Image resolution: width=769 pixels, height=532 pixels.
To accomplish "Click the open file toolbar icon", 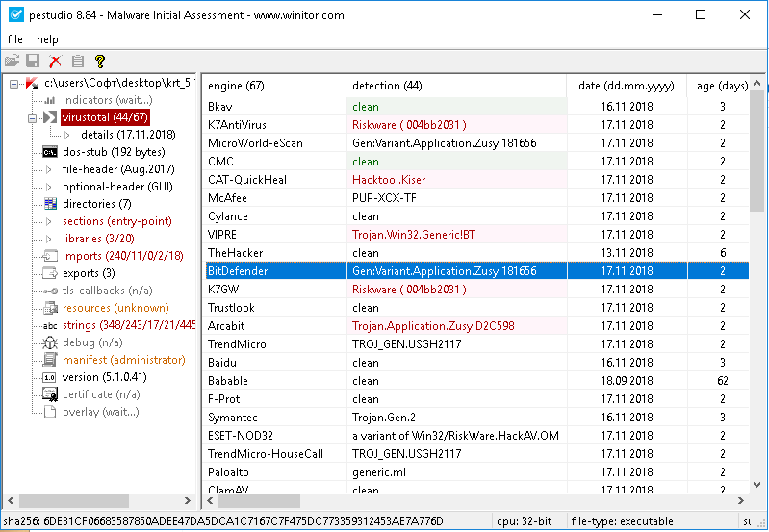I will 12,61.
